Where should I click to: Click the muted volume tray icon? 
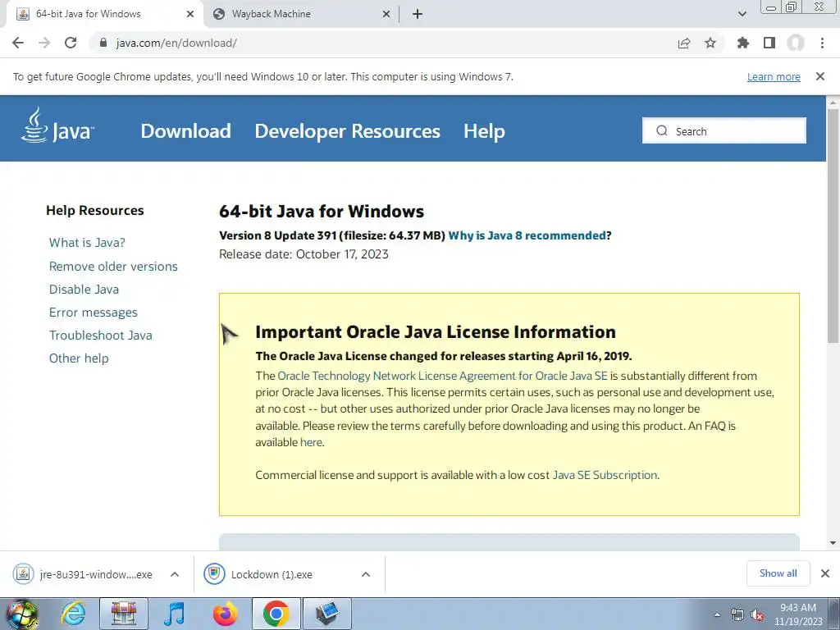click(x=757, y=614)
